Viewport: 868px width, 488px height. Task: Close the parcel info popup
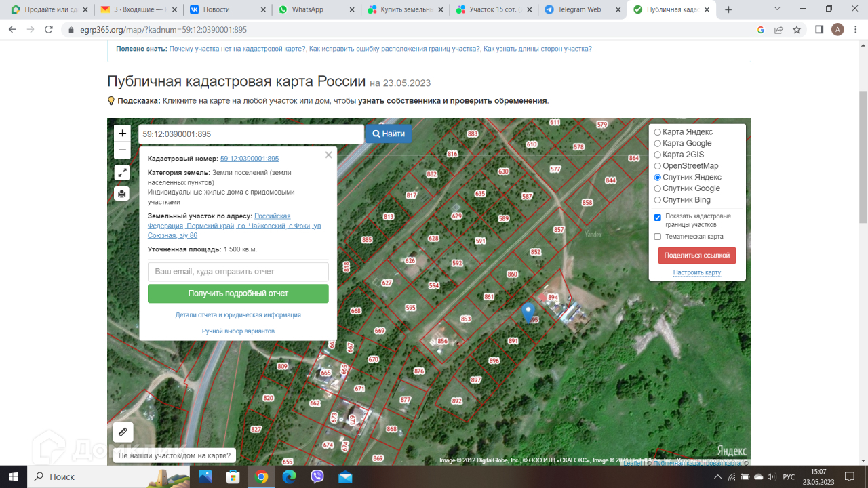pyautogui.click(x=329, y=155)
